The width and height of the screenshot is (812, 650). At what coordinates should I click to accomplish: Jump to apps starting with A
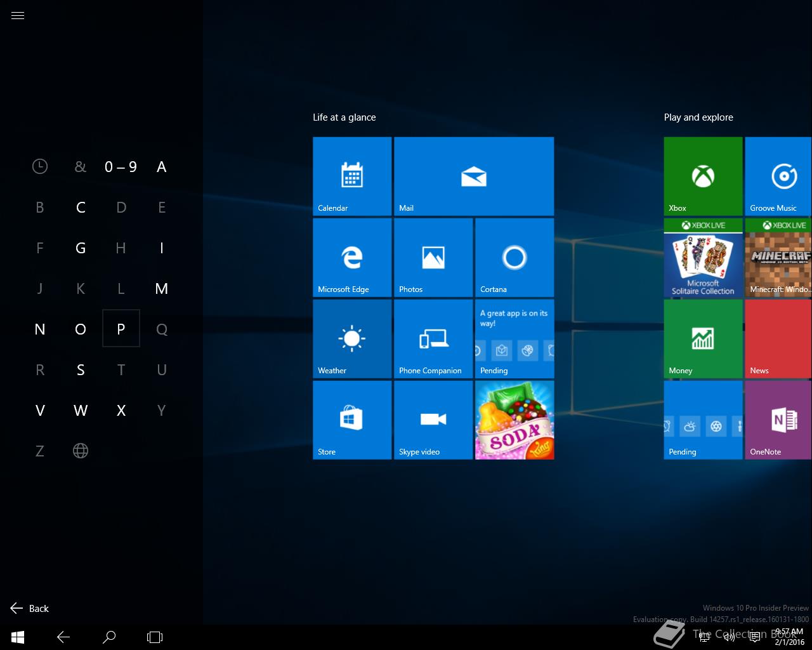click(x=162, y=167)
